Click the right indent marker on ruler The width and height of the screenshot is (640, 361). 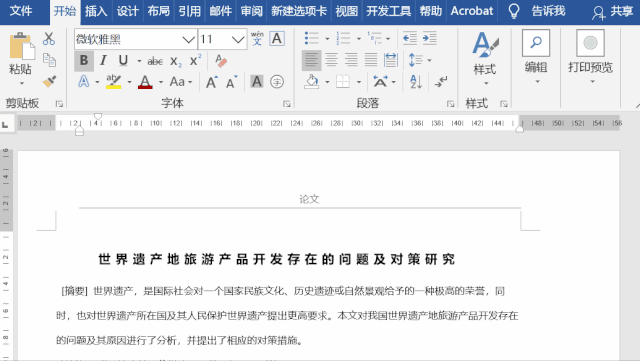pos(520,129)
